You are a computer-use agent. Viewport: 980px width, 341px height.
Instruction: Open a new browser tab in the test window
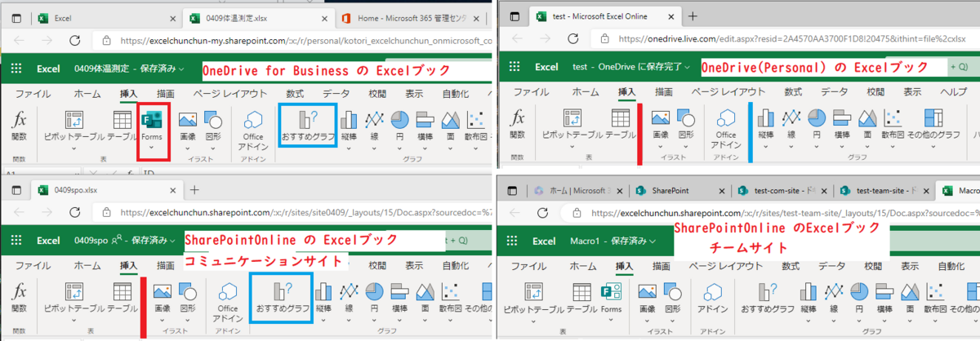[x=693, y=15]
